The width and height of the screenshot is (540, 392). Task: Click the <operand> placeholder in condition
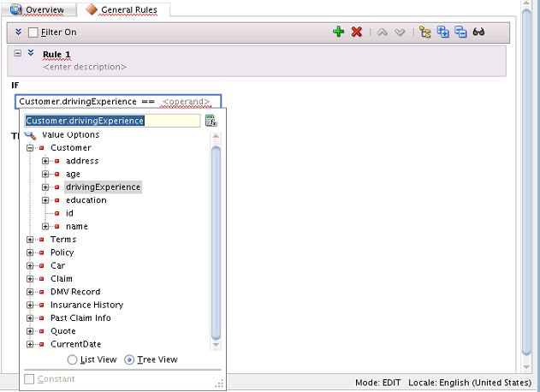point(186,102)
